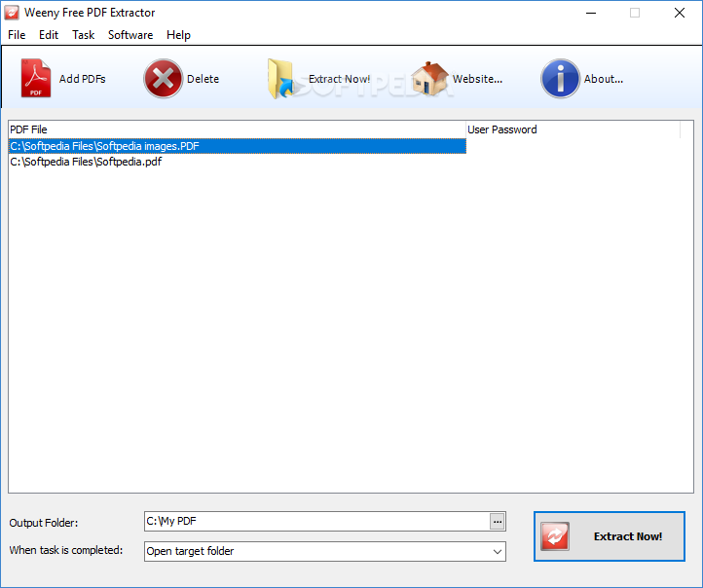The image size is (703, 588).
Task: Select row 'C:\Softpedia Files\Softpedia.pdf'
Action: [x=238, y=162]
